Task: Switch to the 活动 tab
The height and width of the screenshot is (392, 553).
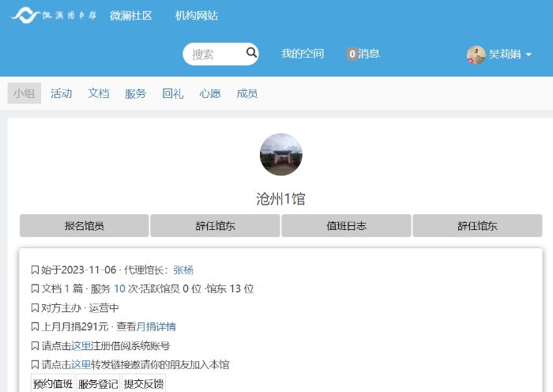Action: pos(61,93)
